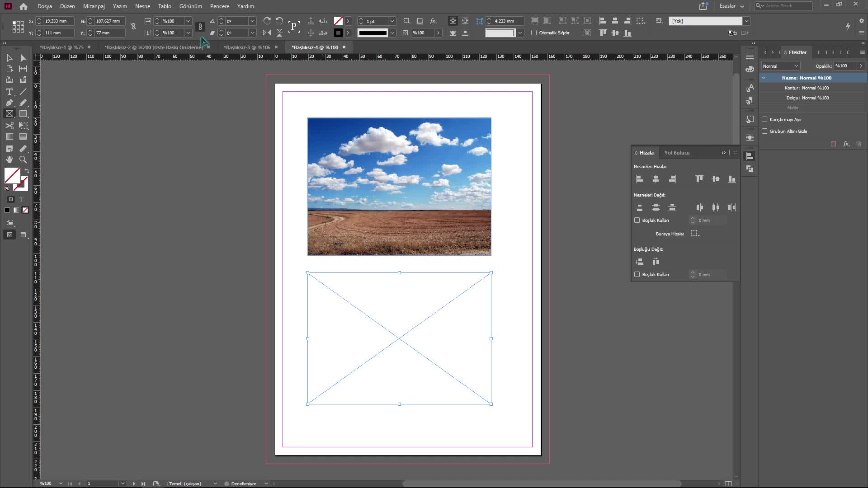Click Buraya Hizala stepper button
The height and width of the screenshot is (488, 868).
click(696, 233)
